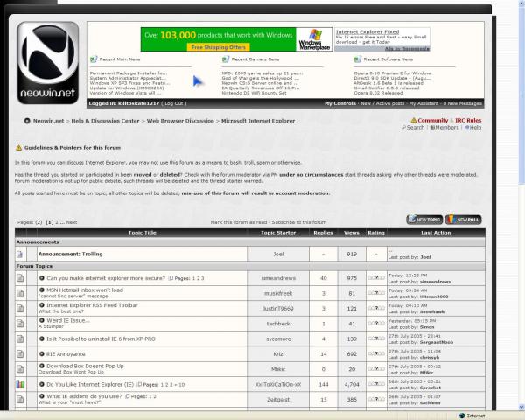The image size is (525, 420).
Task: Click the topic icon for 'Can you make internet explorer more secure?'
Action: [x=20, y=278]
